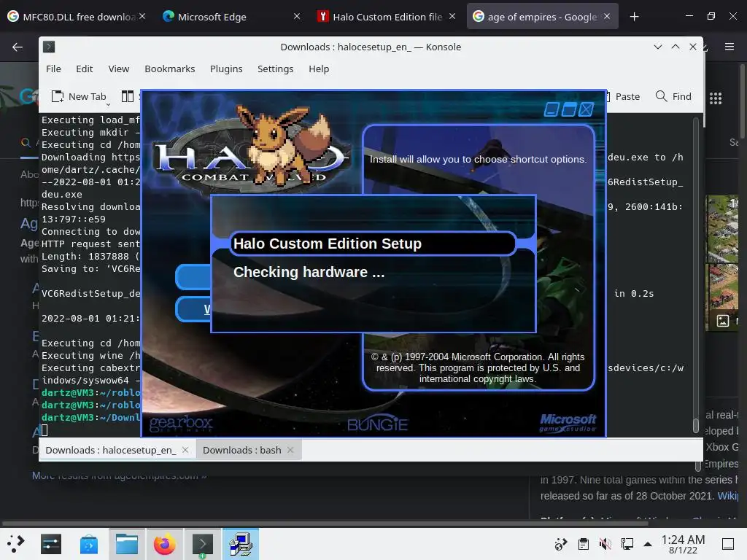The image size is (747, 560).
Task: Switch to Konsole via its taskbar icon
Action: pyautogui.click(x=203, y=544)
